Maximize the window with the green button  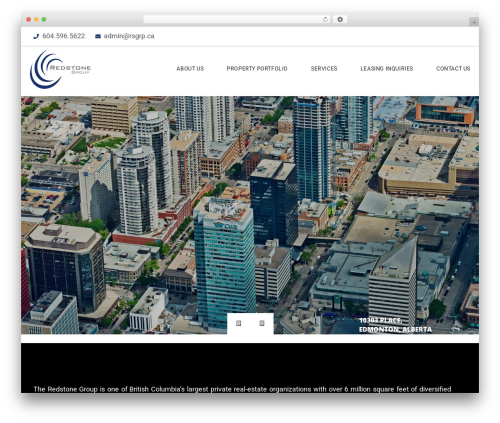pyautogui.click(x=44, y=20)
